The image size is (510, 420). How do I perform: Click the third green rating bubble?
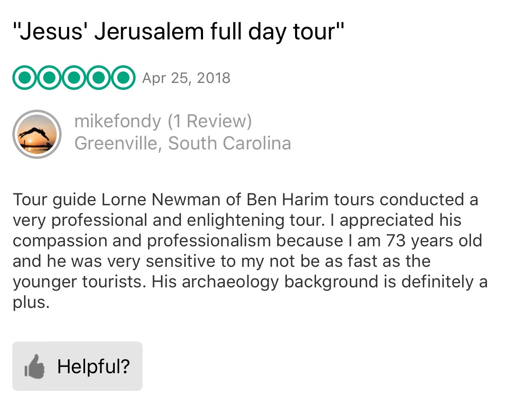coord(74,78)
